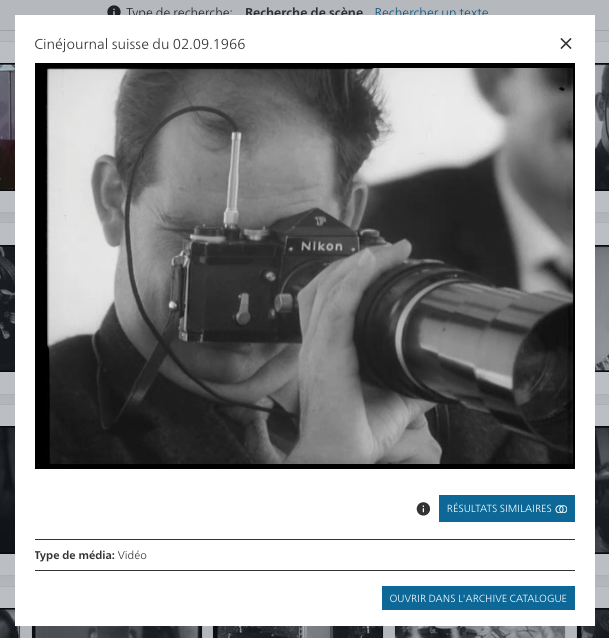
Task: Select top-left thumbnail behind the dialog
Action: (6, 128)
